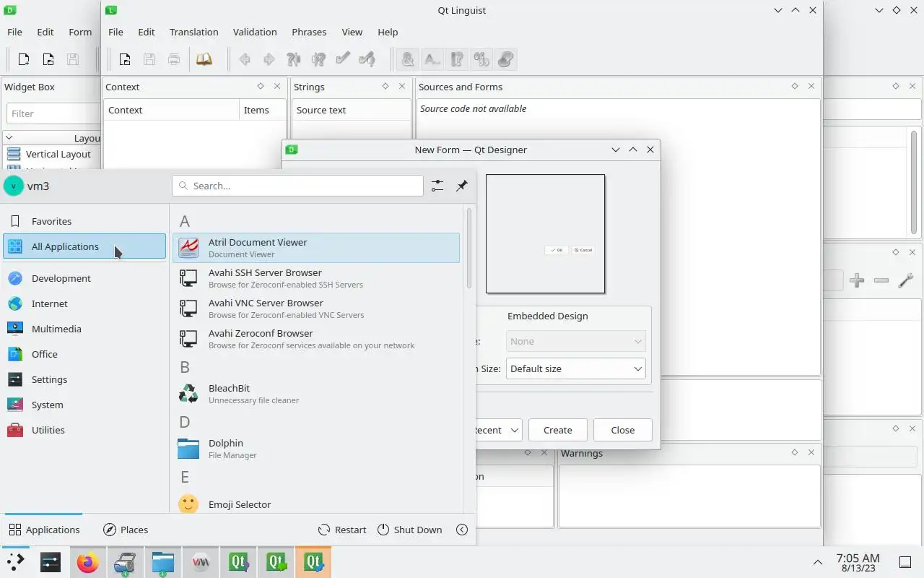Launch Firefox from the taskbar

coord(88,562)
